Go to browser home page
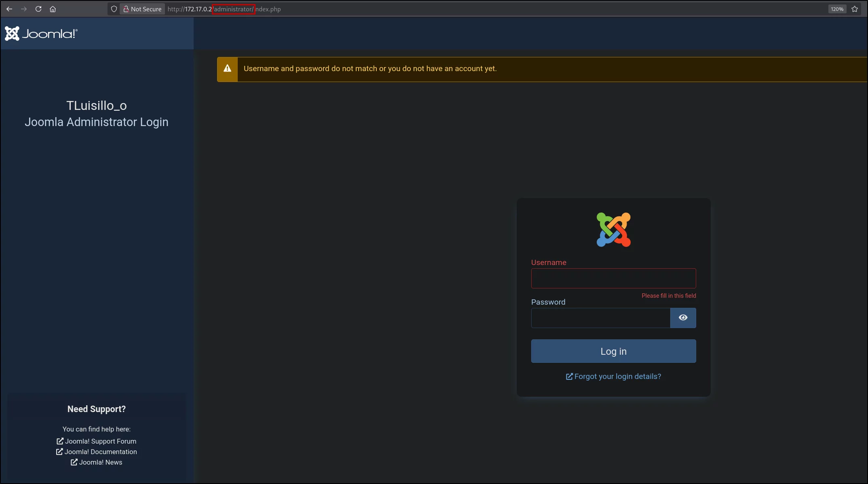Viewport: 868px width, 484px height. [x=53, y=9]
